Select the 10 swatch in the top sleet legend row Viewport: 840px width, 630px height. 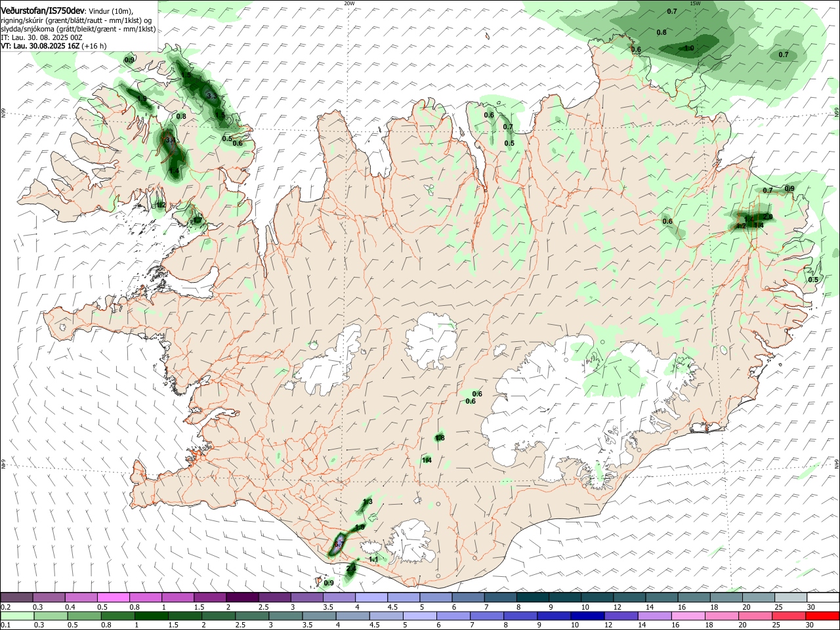tap(597, 597)
